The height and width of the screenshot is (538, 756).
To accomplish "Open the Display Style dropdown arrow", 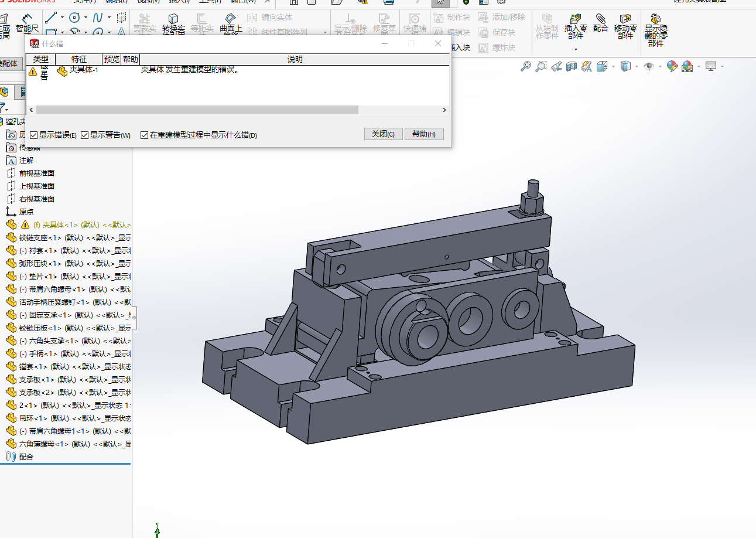I will click(637, 66).
